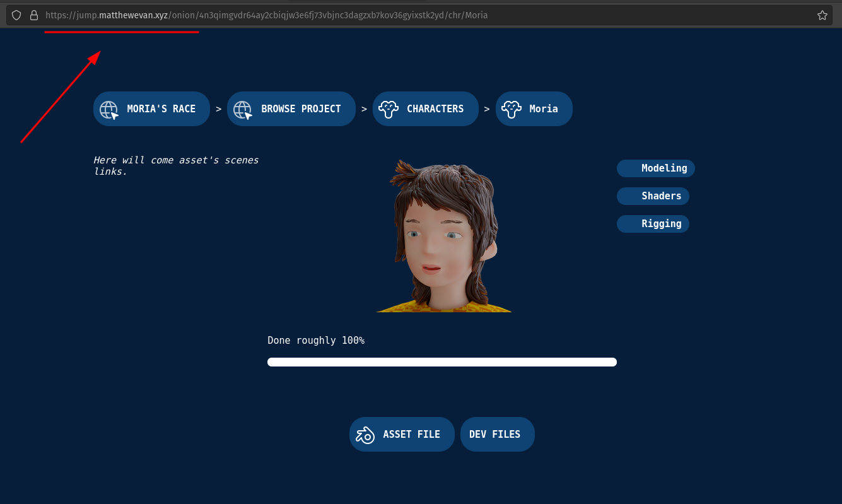Click the monkey icon in CHARACTERS breadcrumb
This screenshot has width=842, height=504.
pos(388,110)
